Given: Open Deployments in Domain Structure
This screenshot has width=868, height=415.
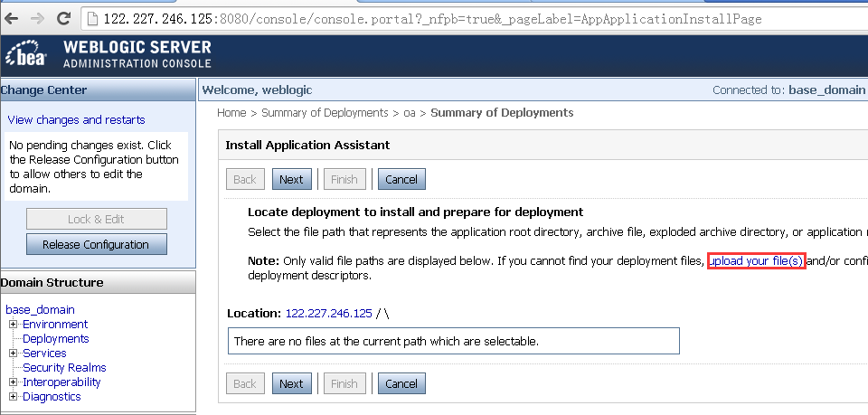Looking at the screenshot, I should pyautogui.click(x=55, y=339).
